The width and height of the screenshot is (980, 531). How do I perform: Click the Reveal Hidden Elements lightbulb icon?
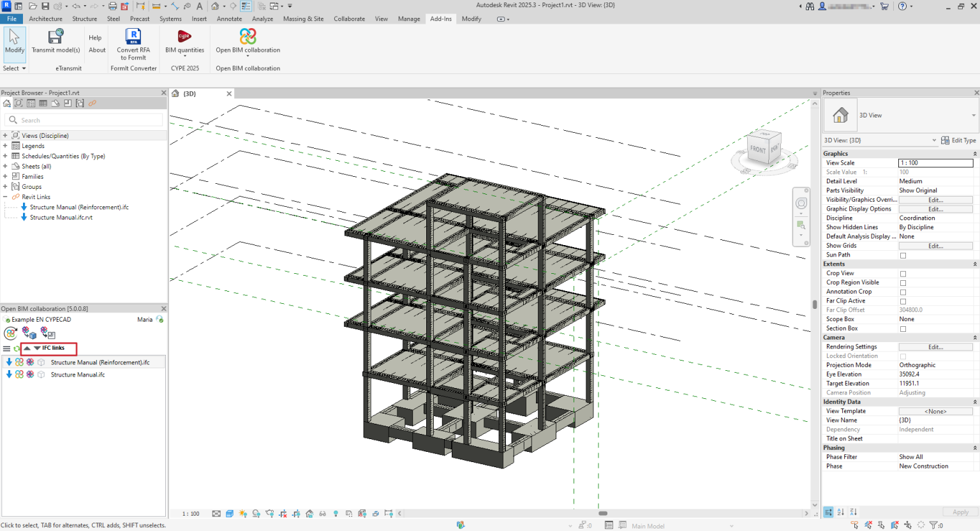tap(336, 513)
